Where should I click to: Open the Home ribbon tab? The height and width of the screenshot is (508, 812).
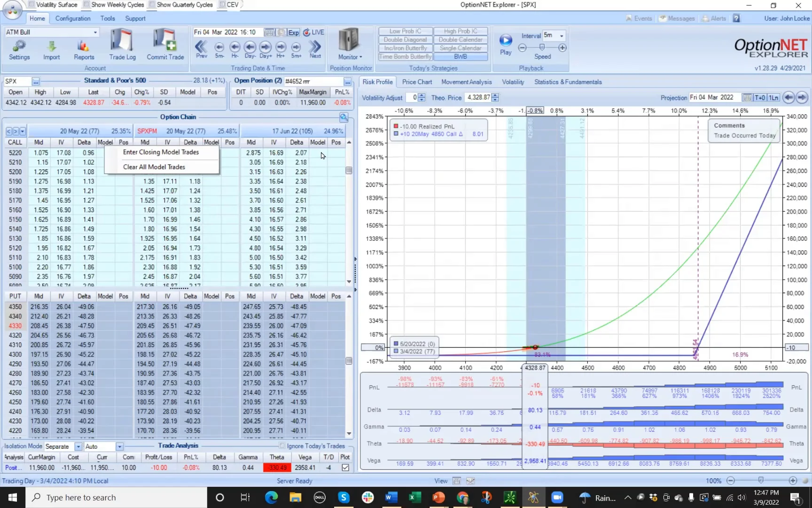(x=37, y=18)
